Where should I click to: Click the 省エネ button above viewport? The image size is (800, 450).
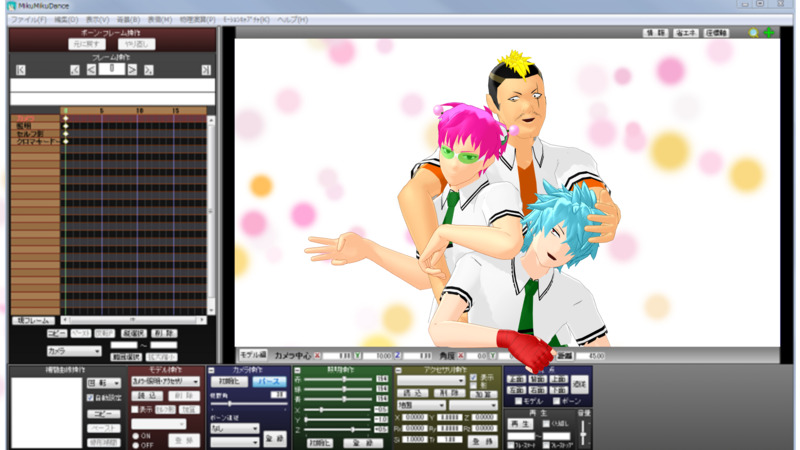(686, 33)
